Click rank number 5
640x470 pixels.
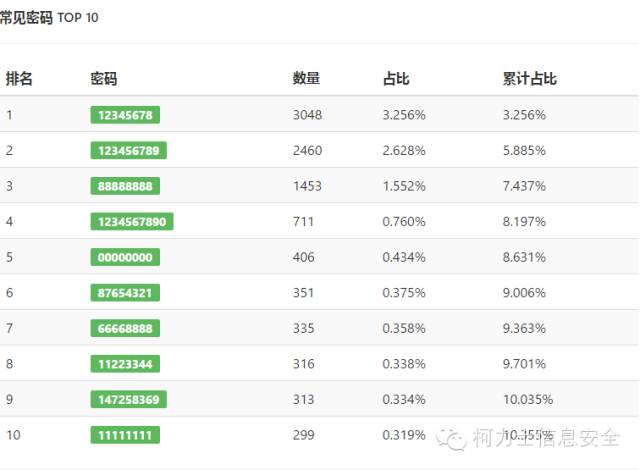9,257
